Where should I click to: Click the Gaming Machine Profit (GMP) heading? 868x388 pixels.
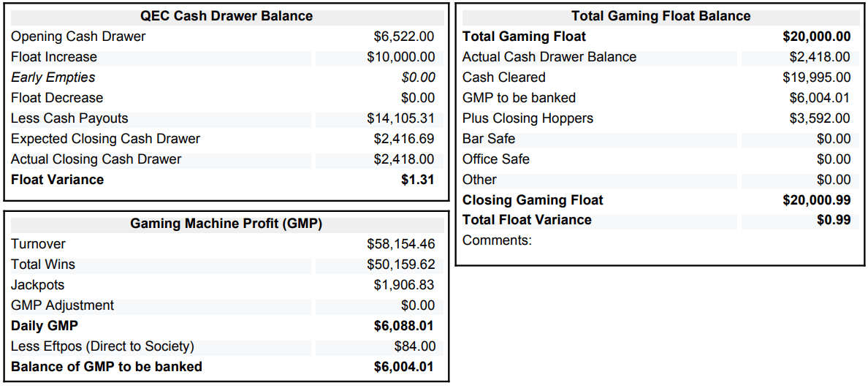point(226,224)
